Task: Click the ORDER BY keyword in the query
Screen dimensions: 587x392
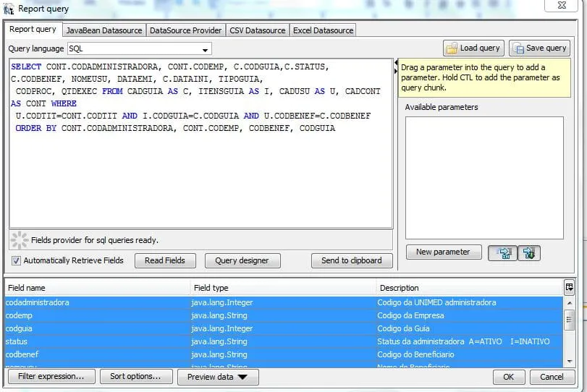Action: point(36,128)
